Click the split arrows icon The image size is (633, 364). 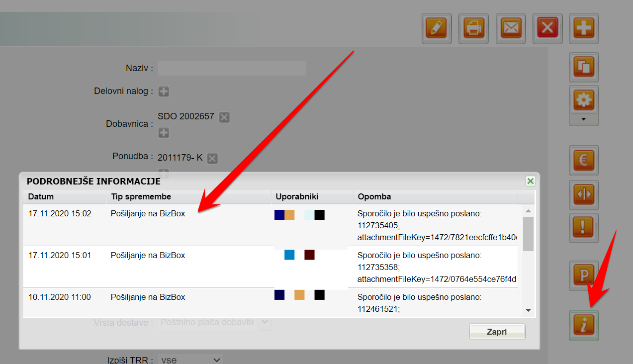[x=584, y=195]
